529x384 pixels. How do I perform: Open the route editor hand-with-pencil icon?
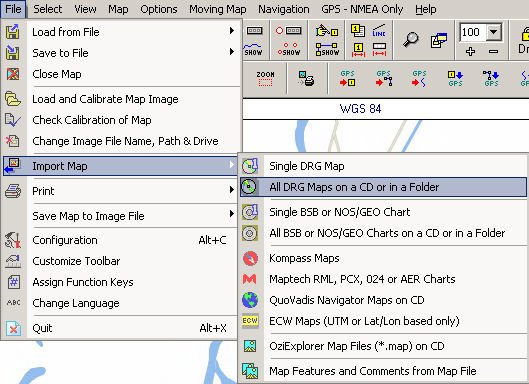327,31
